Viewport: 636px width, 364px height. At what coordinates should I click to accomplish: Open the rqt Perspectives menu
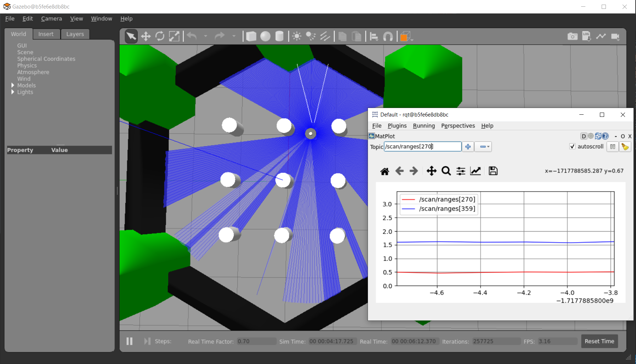(458, 126)
